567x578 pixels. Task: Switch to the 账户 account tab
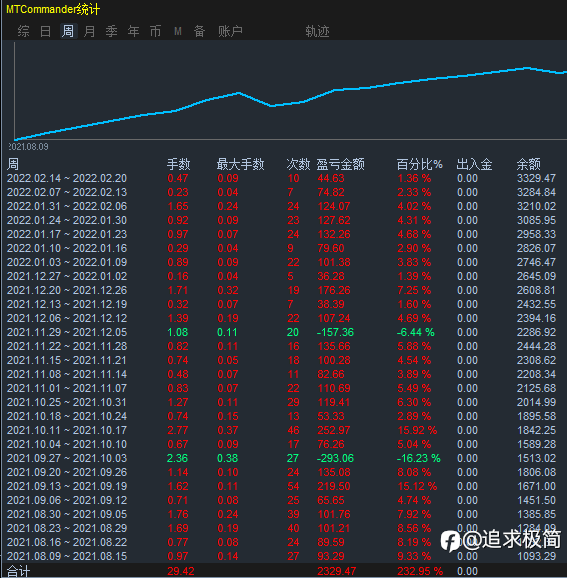pos(230,31)
